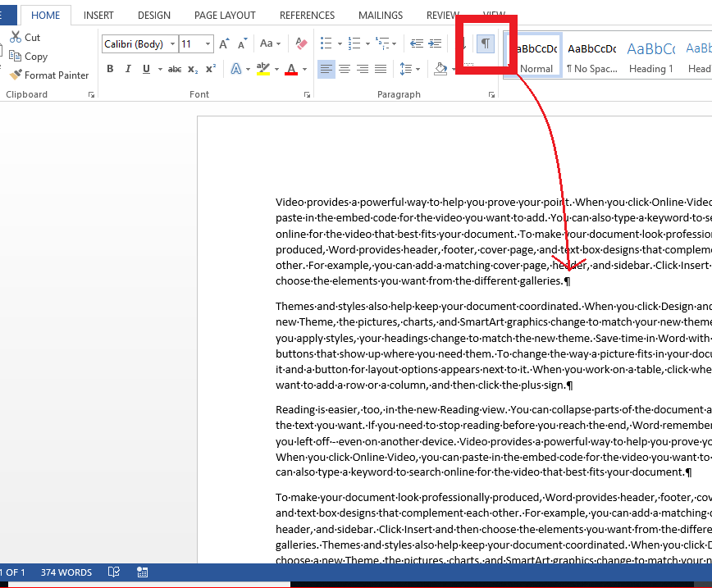The height and width of the screenshot is (588, 712).
Task: Toggle Subscript formatting
Action: click(x=193, y=69)
